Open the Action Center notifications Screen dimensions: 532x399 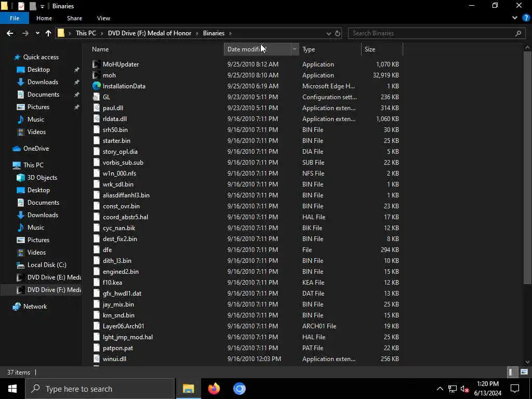click(x=515, y=389)
